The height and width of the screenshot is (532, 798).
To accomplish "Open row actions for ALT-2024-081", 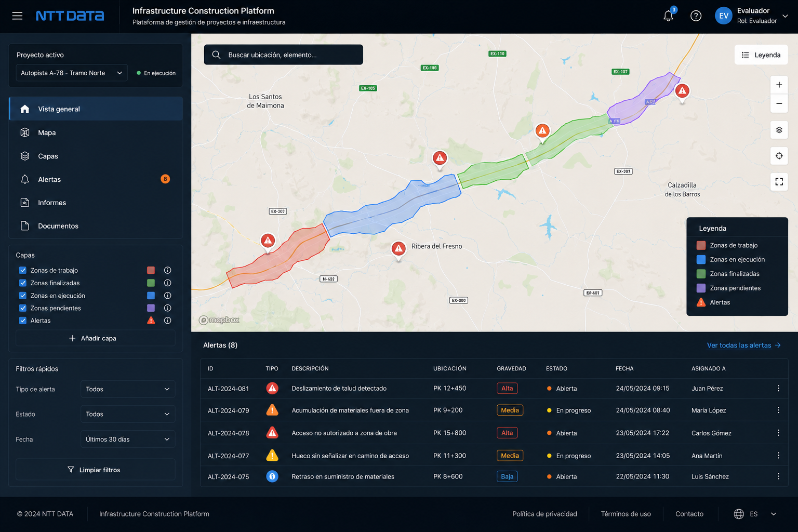I will tap(778, 388).
